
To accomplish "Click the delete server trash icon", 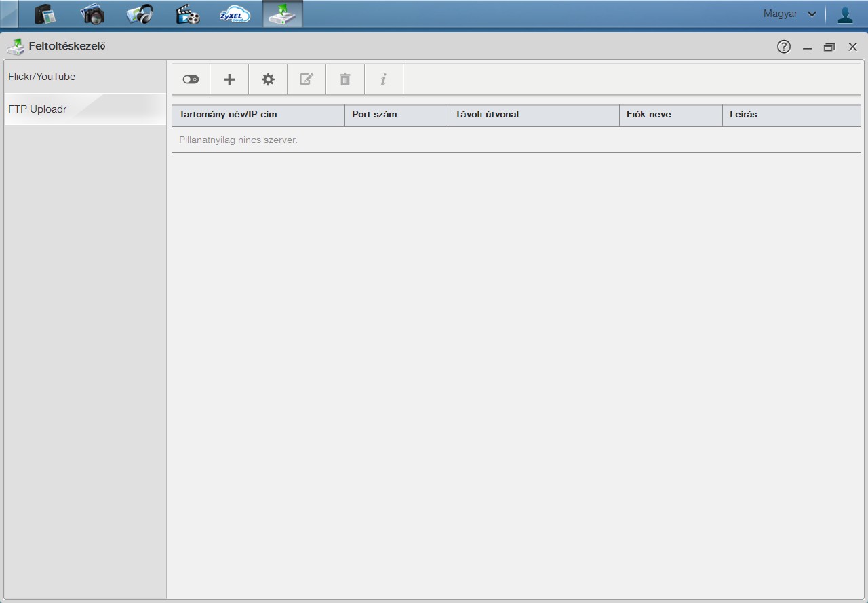I will coord(345,79).
